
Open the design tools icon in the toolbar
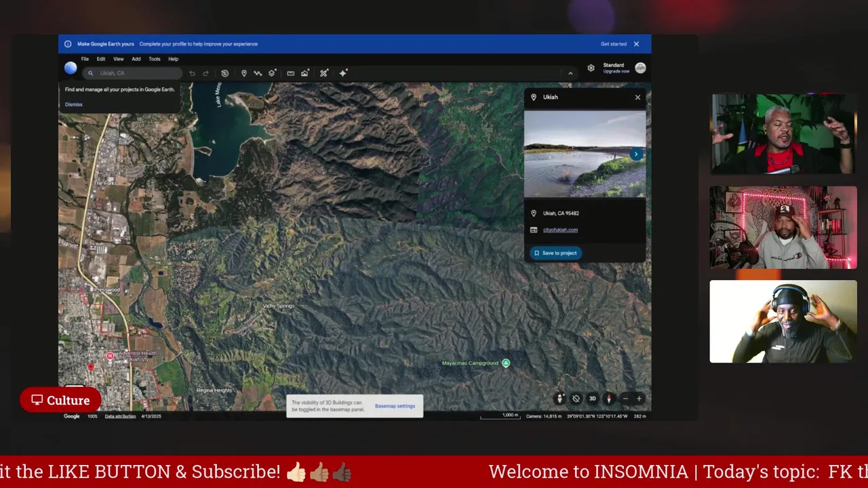pyautogui.click(x=324, y=73)
